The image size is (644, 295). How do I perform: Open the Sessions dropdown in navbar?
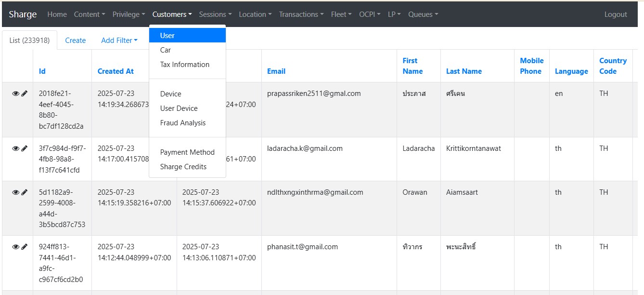click(x=215, y=14)
